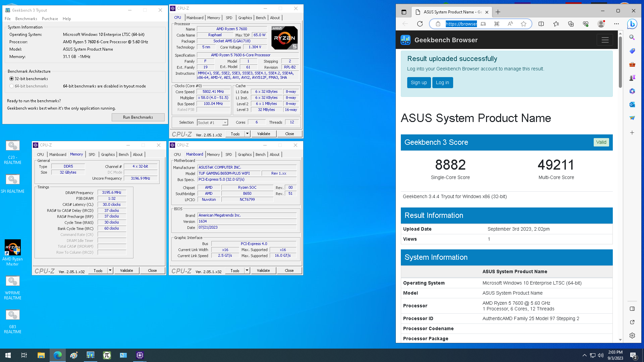Open the GB3 REALTIME desktop shortcut
The height and width of the screenshot is (362, 644).
point(13,321)
